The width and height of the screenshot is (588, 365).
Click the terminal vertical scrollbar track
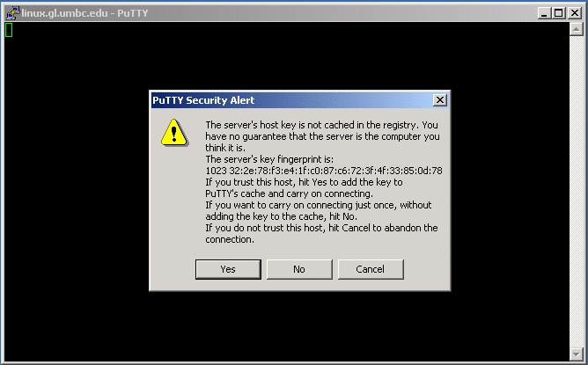(576, 191)
